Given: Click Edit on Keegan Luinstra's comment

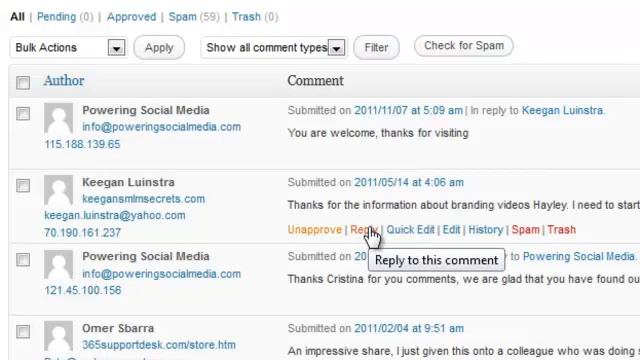Looking at the screenshot, I should click(451, 230).
